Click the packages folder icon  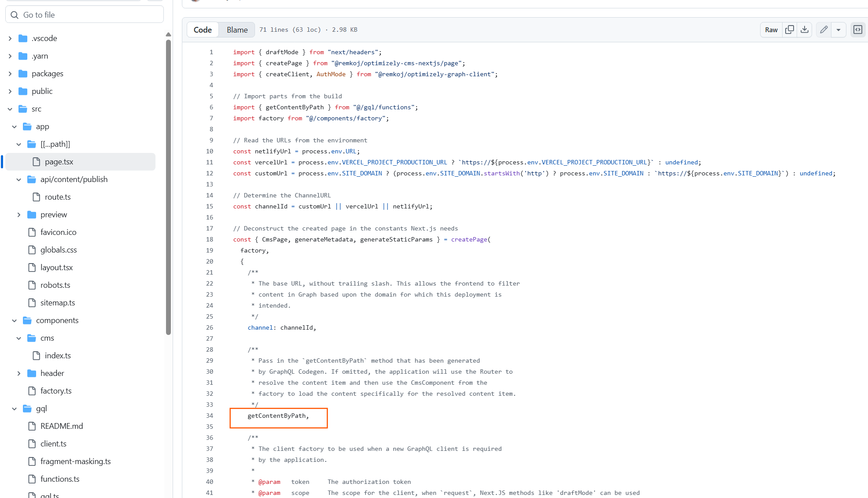[23, 74]
